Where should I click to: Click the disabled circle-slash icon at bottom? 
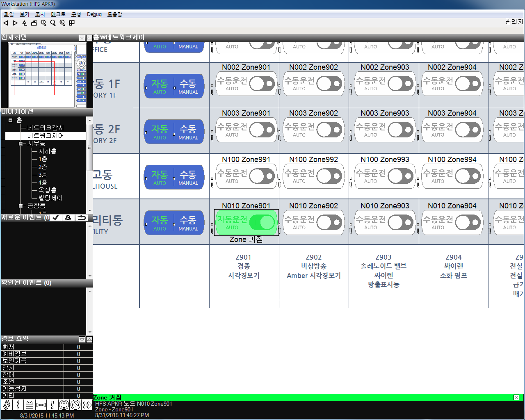(75, 405)
